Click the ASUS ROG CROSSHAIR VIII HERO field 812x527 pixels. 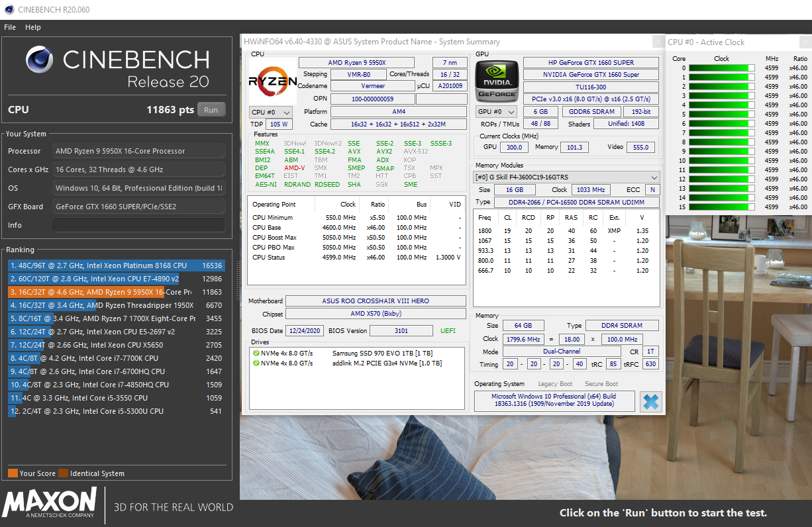click(375, 301)
